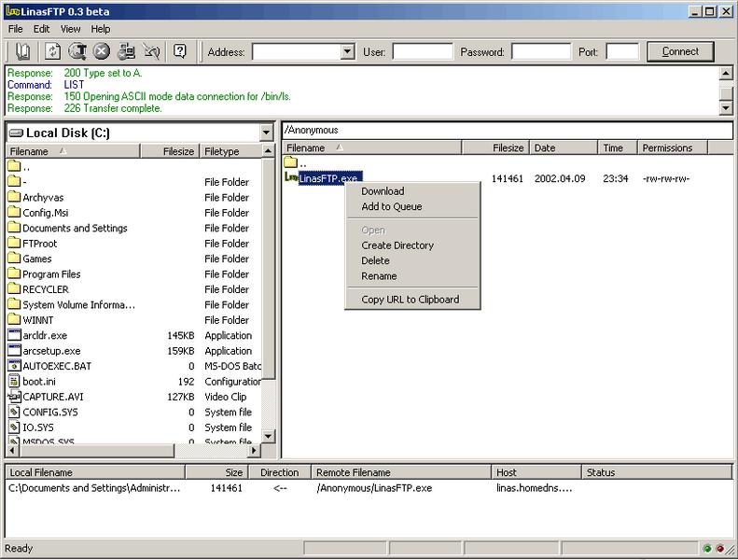The width and height of the screenshot is (738, 560).
Task: Click the question mark help icon
Action: (x=180, y=52)
